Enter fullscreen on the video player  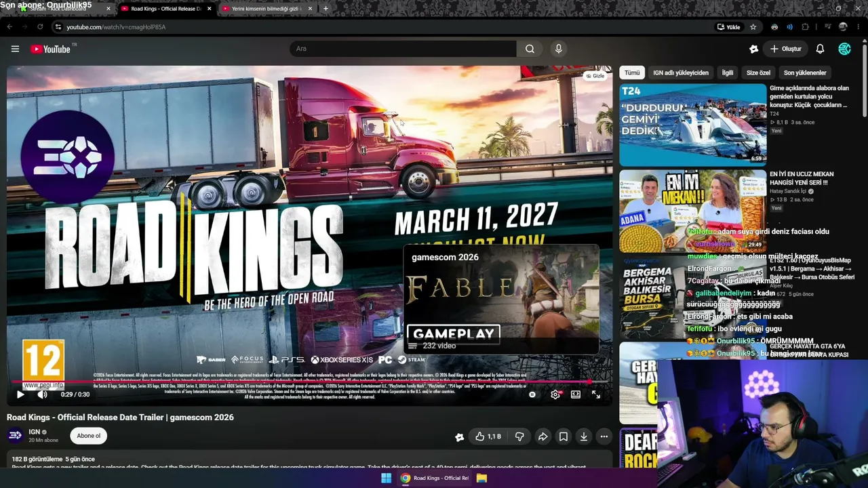596,394
